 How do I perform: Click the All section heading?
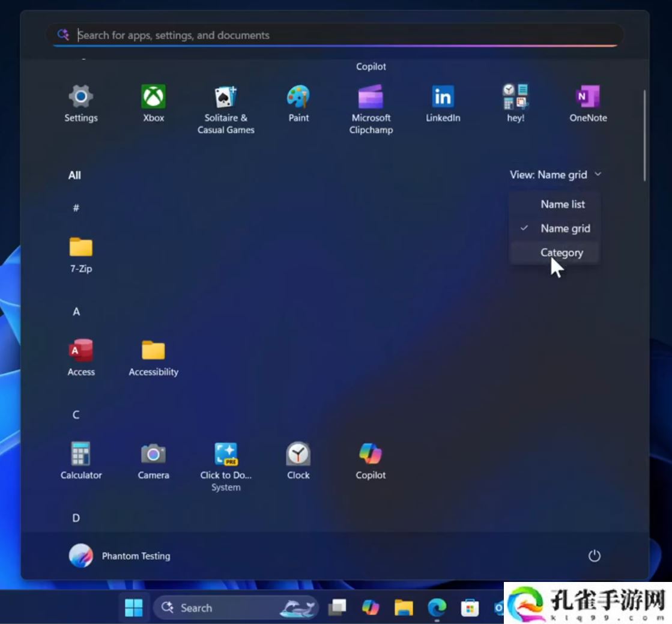click(74, 175)
